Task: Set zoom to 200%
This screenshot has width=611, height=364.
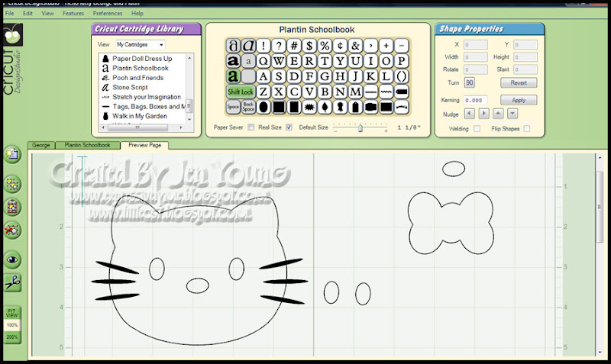Action: (12, 337)
